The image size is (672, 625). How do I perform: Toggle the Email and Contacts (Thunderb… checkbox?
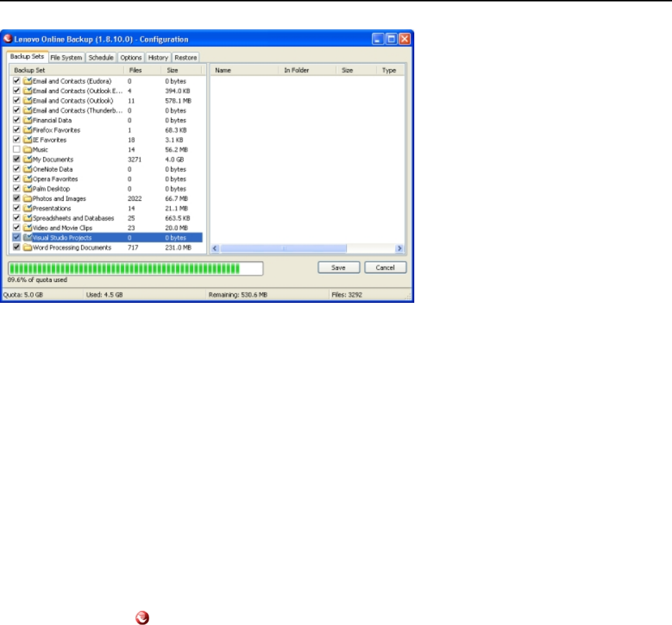pos(17,110)
